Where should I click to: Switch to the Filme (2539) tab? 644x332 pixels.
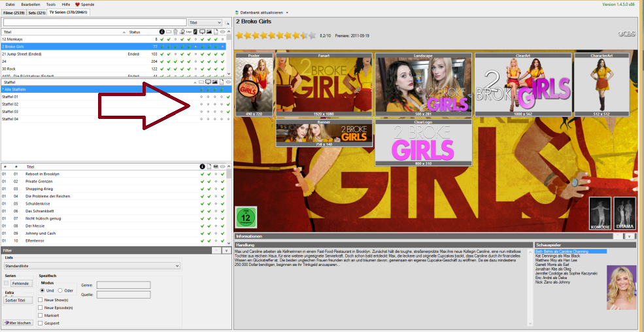pos(14,12)
